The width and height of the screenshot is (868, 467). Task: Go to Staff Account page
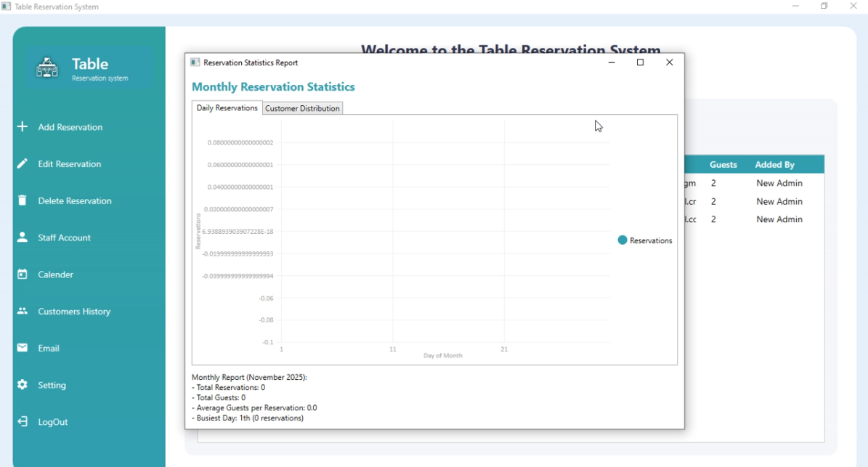[x=64, y=238]
